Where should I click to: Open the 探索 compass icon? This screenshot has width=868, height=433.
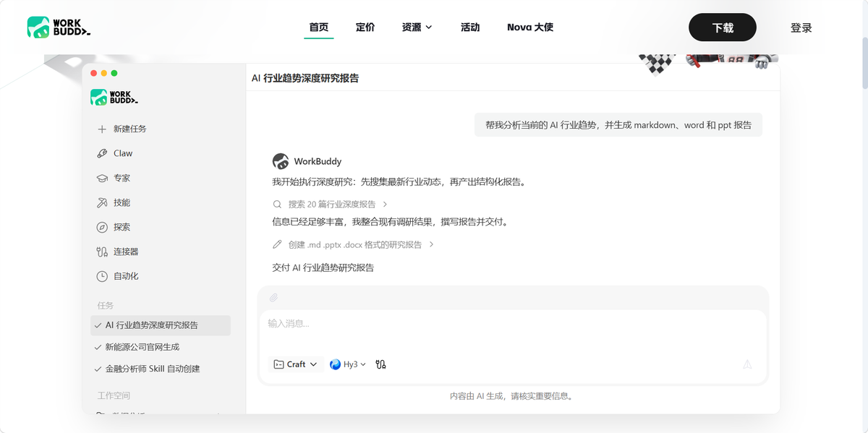102,227
